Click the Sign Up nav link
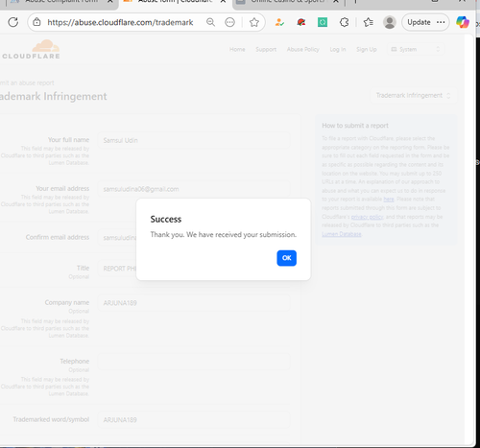 [367, 49]
